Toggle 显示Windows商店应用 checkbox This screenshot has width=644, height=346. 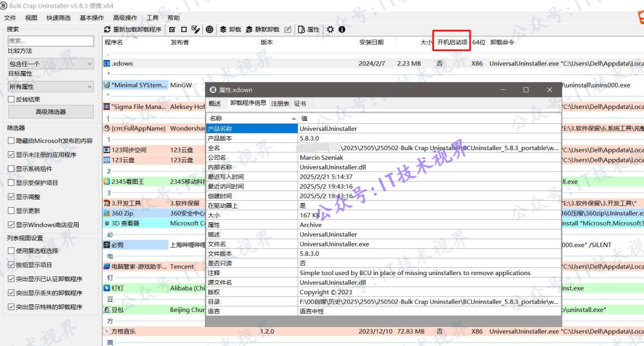click(11, 225)
